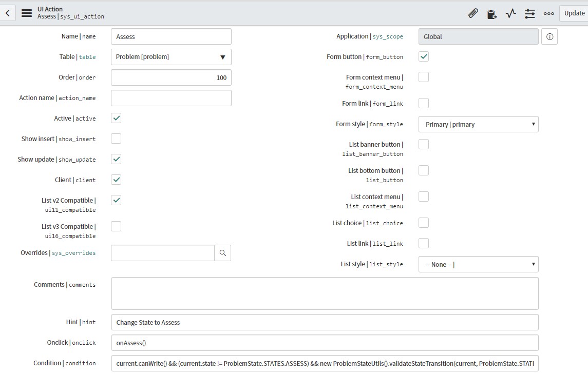Viewport: 588px width, 374px height.
Task: Open the List style dropdown
Action: (478, 264)
